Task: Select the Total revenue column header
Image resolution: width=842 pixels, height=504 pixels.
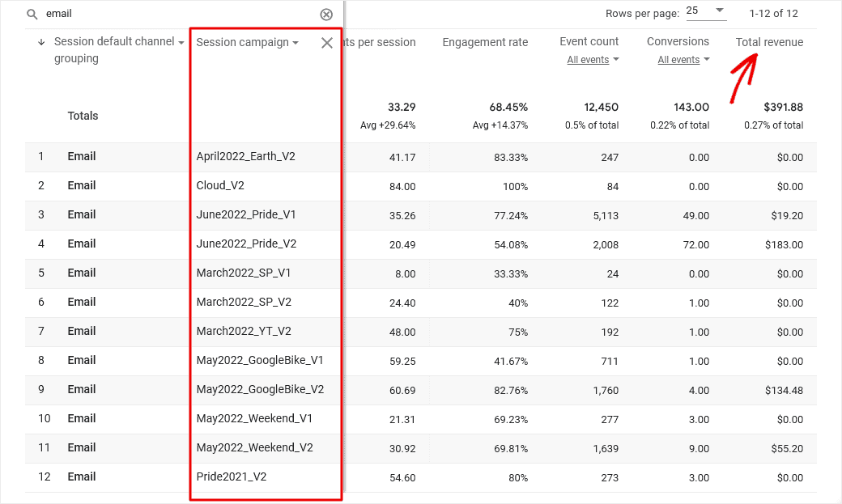Action: pyautogui.click(x=769, y=42)
